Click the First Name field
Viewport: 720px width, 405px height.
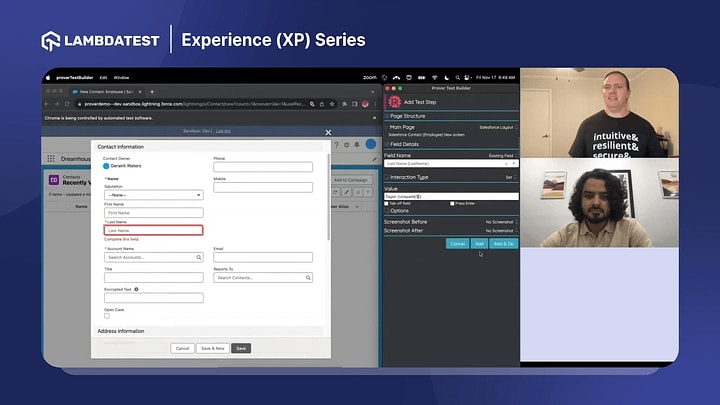[x=154, y=213]
